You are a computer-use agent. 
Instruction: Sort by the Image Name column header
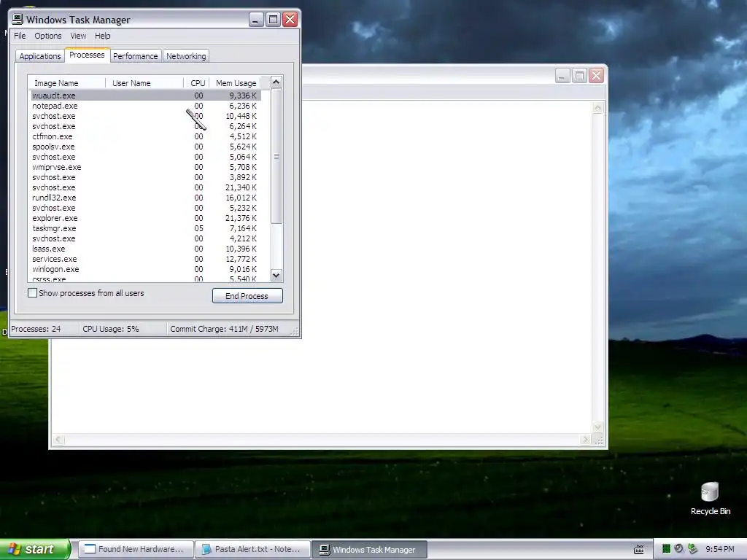tap(66, 83)
